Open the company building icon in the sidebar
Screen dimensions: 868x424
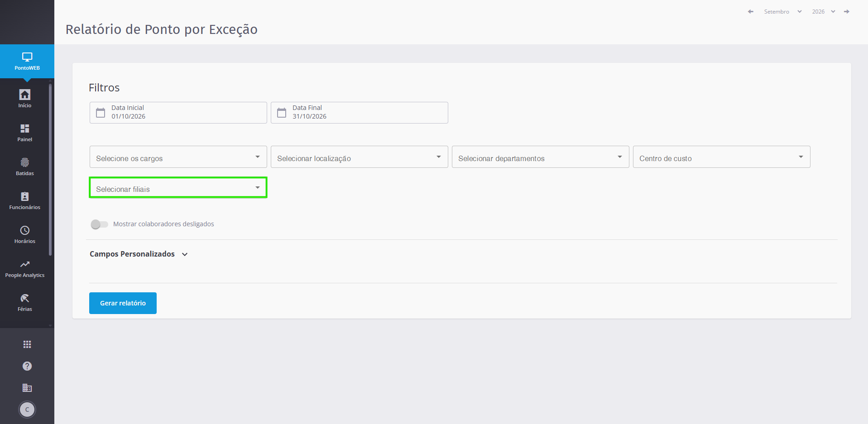point(27,388)
